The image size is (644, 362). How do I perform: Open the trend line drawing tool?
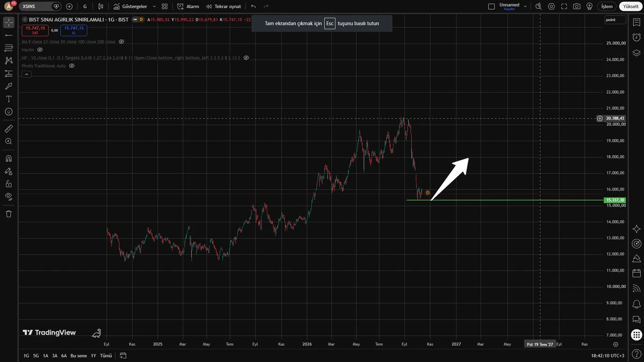[x=9, y=35]
